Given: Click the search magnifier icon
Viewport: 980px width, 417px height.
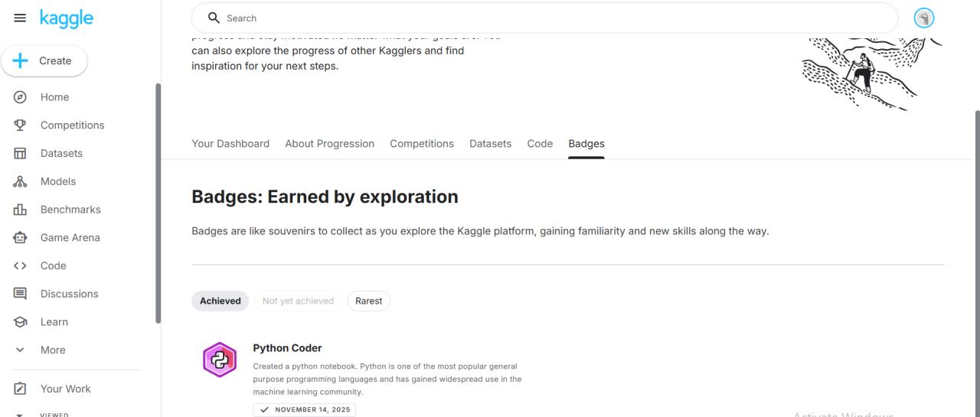Looking at the screenshot, I should point(214,18).
